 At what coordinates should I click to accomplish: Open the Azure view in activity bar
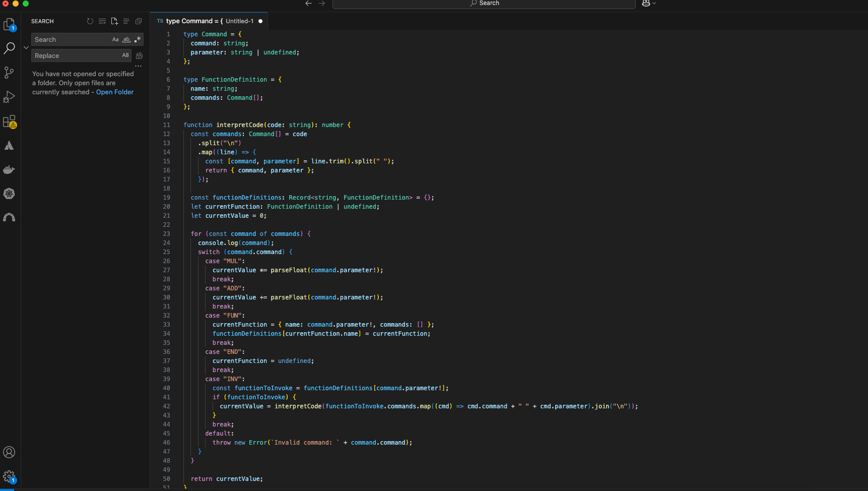click(x=10, y=146)
